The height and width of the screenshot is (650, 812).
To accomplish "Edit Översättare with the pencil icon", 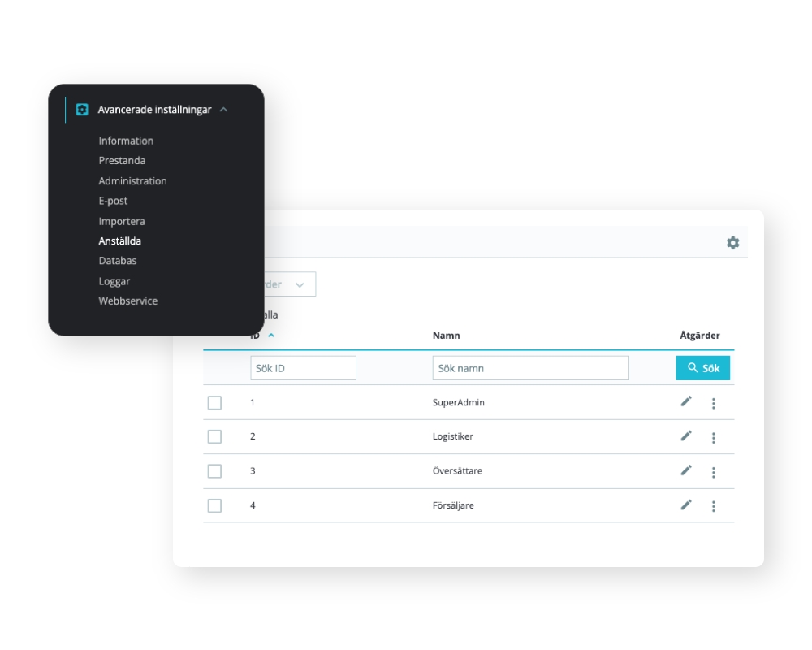I will (x=686, y=470).
